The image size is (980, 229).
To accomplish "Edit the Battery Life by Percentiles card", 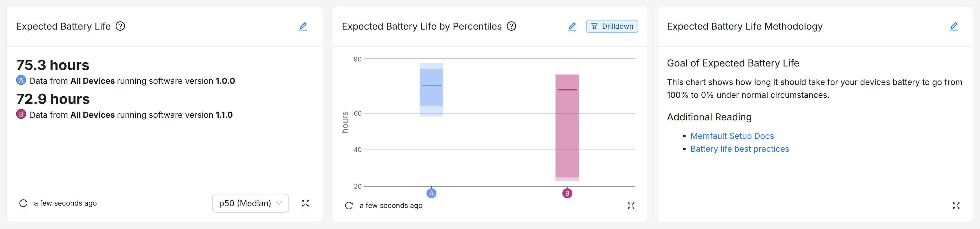I will point(572,27).
